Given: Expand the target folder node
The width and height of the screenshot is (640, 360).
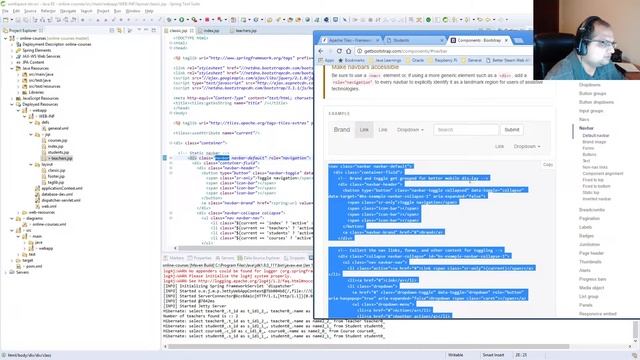Looking at the screenshot, I should click(12, 260).
